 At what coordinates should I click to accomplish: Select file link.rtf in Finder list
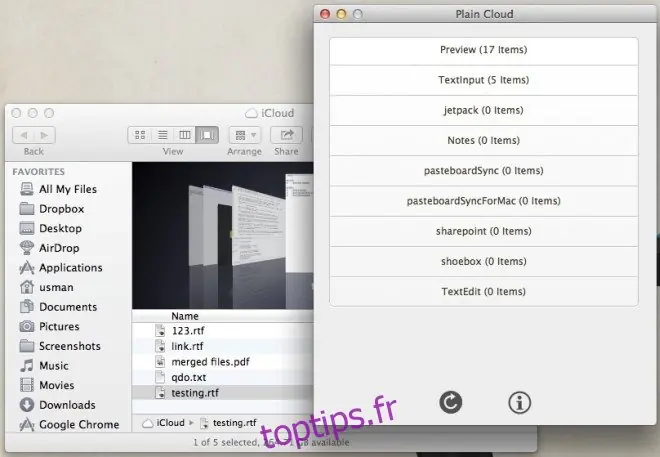click(x=223, y=346)
